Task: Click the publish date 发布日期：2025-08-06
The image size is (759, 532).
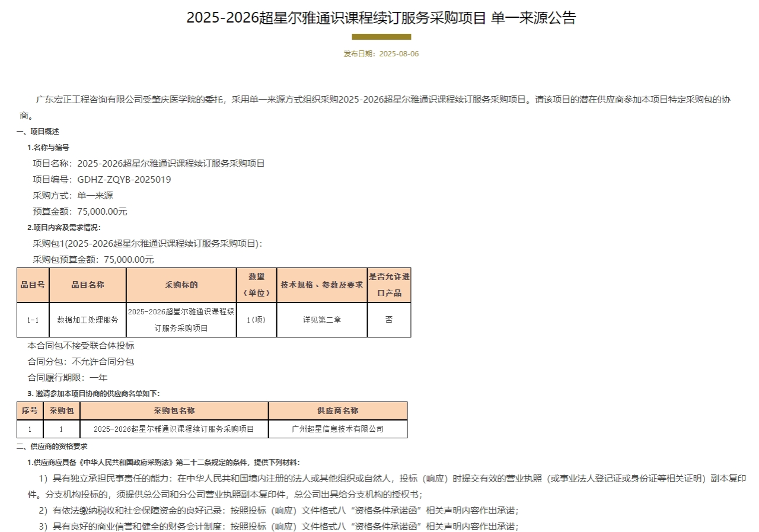Action: point(381,54)
